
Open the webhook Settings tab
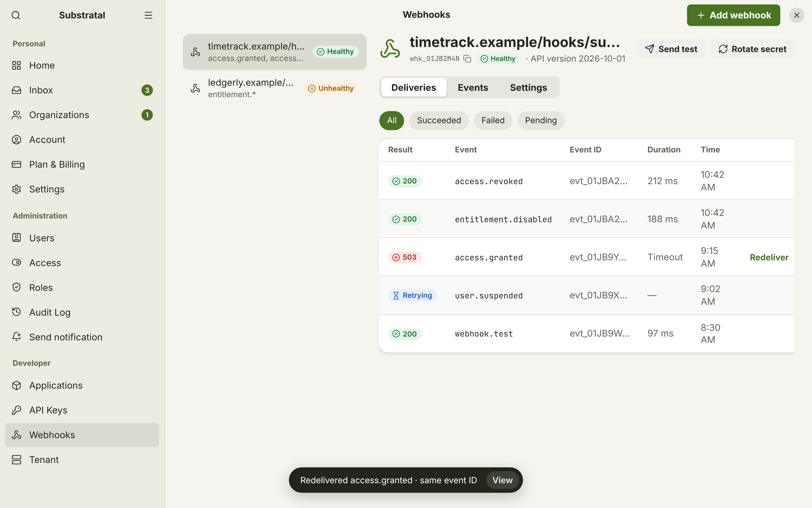(x=528, y=87)
